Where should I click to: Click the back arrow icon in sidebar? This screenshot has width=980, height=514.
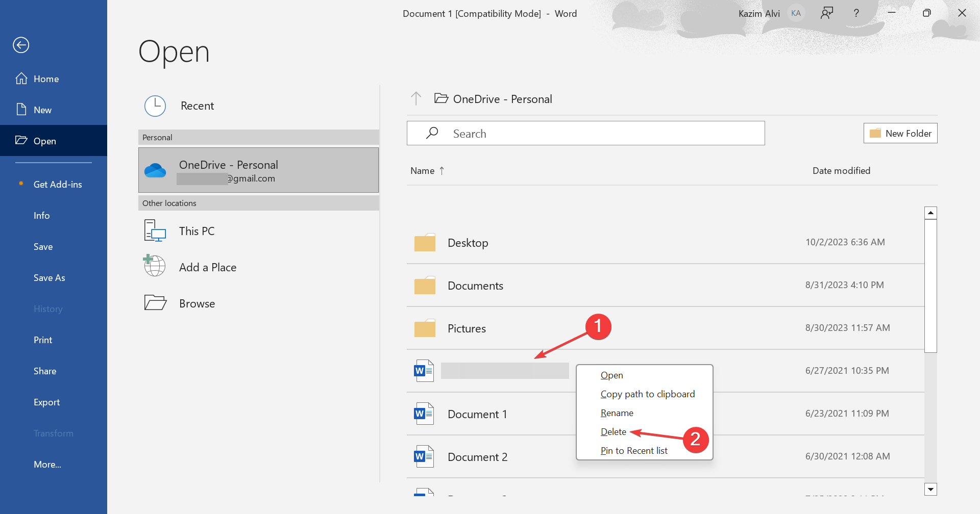pos(21,45)
